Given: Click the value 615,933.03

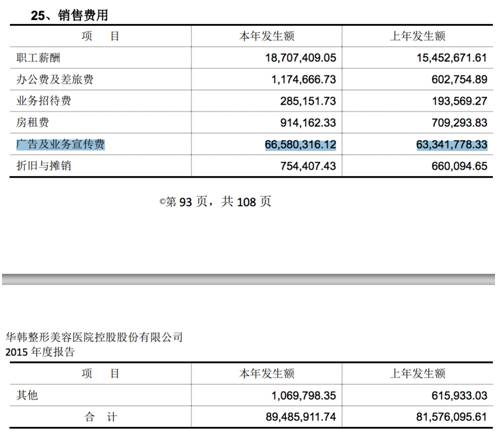Looking at the screenshot, I should (459, 396).
